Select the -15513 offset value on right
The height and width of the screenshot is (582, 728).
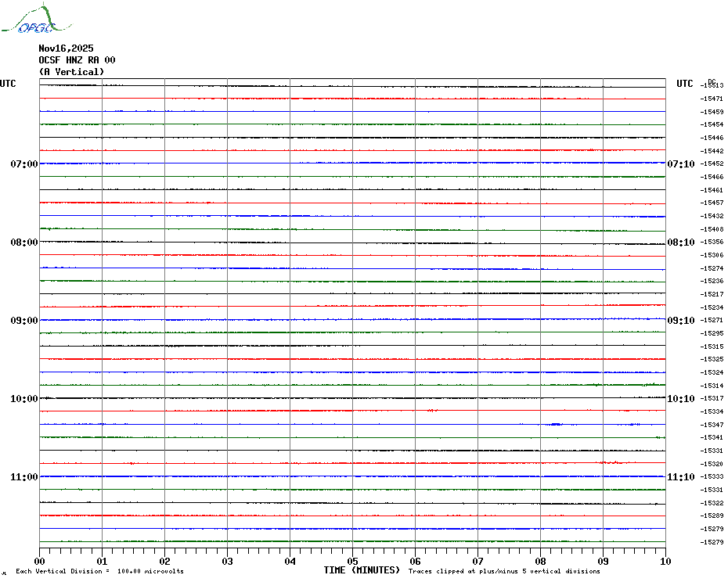(x=713, y=85)
